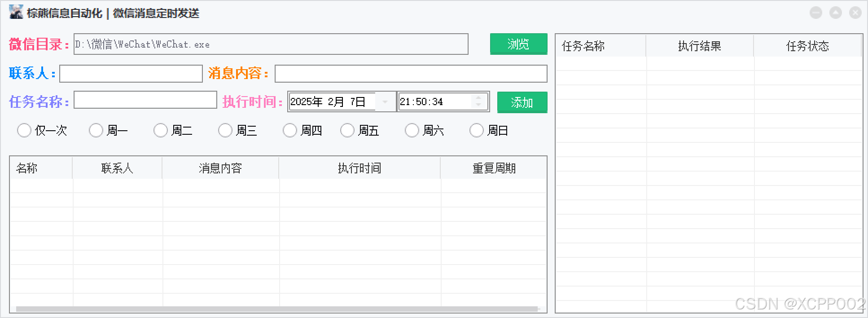Open the date picker dropdown arrow
Viewport: 868px width, 318px height.
[385, 102]
